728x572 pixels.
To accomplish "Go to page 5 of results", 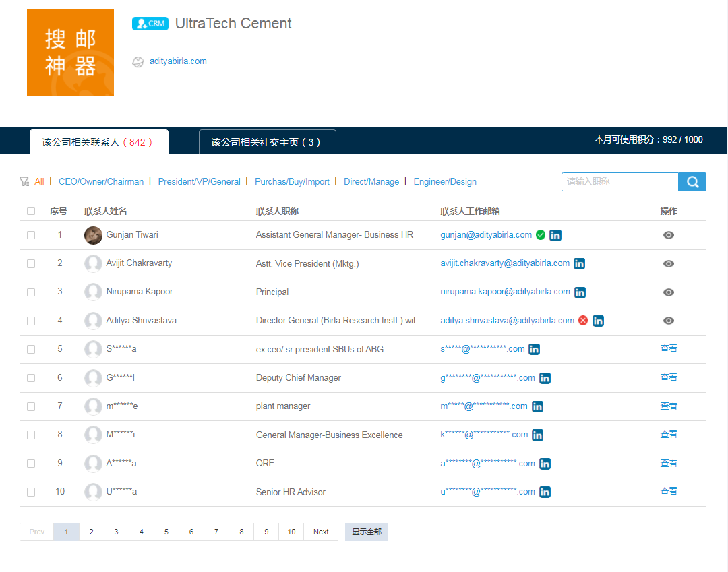I will tap(166, 532).
